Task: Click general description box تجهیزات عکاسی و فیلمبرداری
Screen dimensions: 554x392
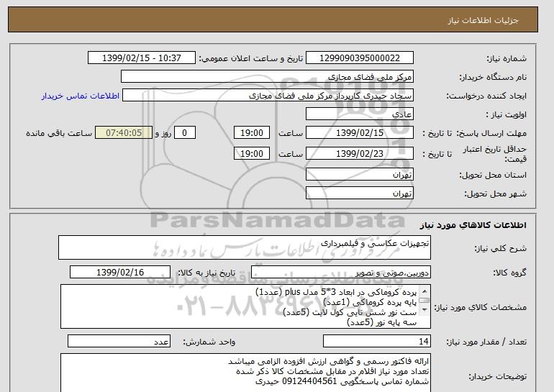Action: coord(245,247)
